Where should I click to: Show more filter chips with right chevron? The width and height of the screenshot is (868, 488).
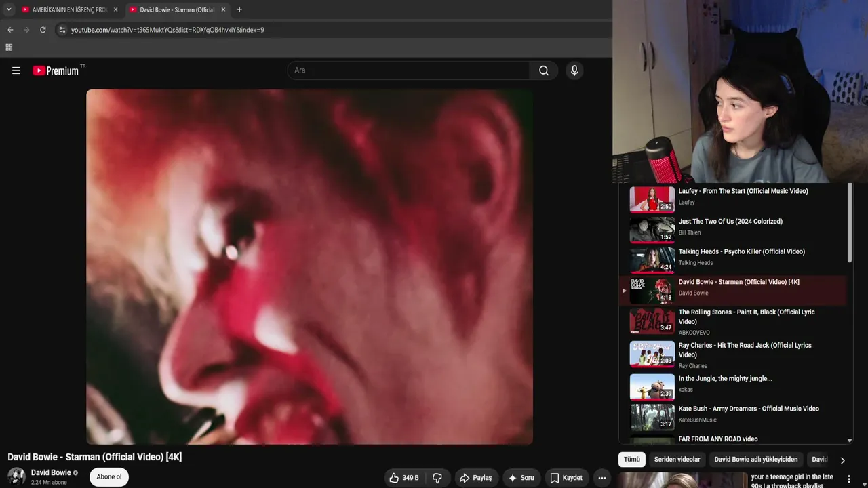pos(842,460)
